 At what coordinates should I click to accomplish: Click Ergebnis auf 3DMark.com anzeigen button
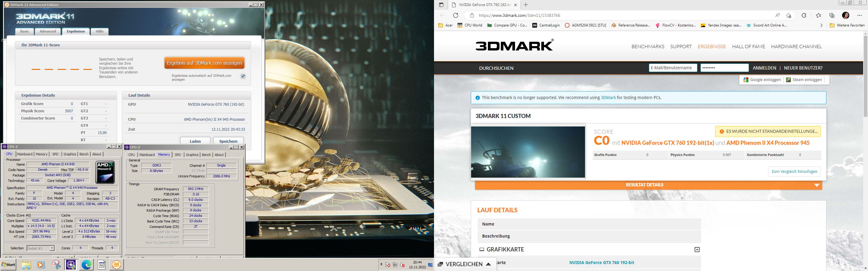pos(205,63)
